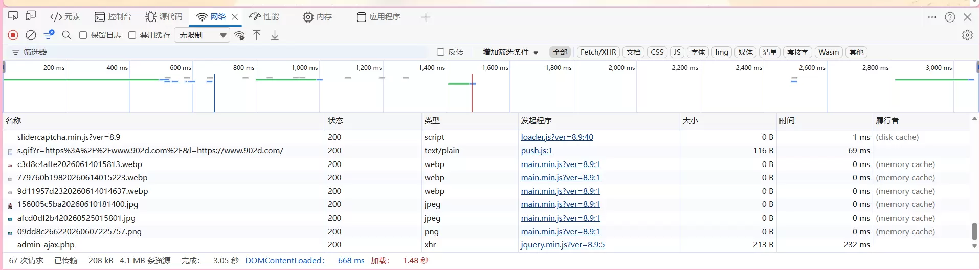Enable the 禁用缓存 checkbox
The image size is (980, 270).
point(132,35)
